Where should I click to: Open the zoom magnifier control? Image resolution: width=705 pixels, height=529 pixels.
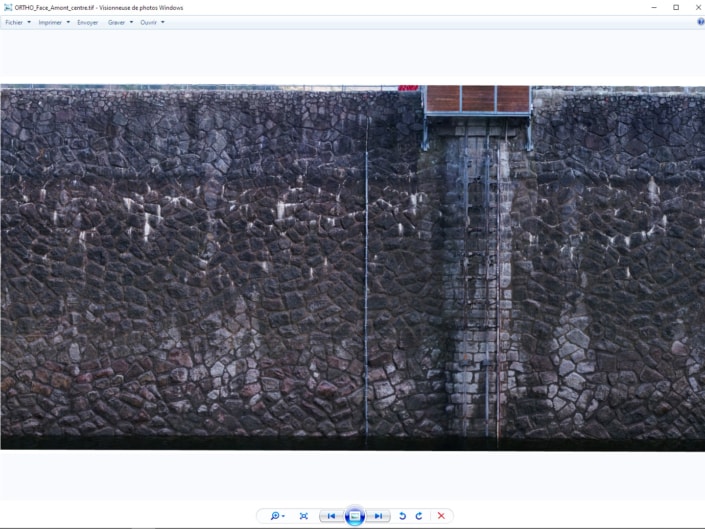[276, 516]
